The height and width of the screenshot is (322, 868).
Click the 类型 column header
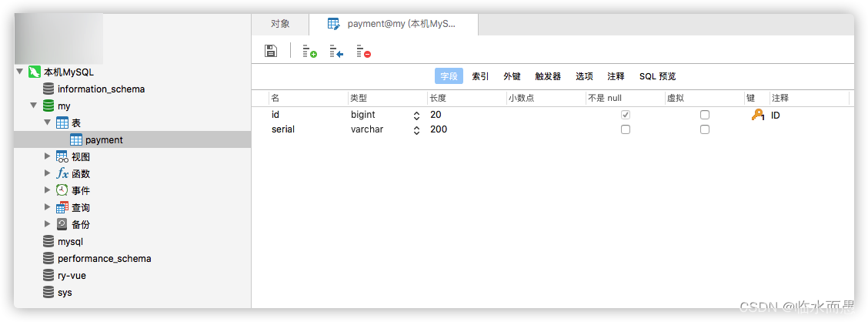[x=388, y=98]
